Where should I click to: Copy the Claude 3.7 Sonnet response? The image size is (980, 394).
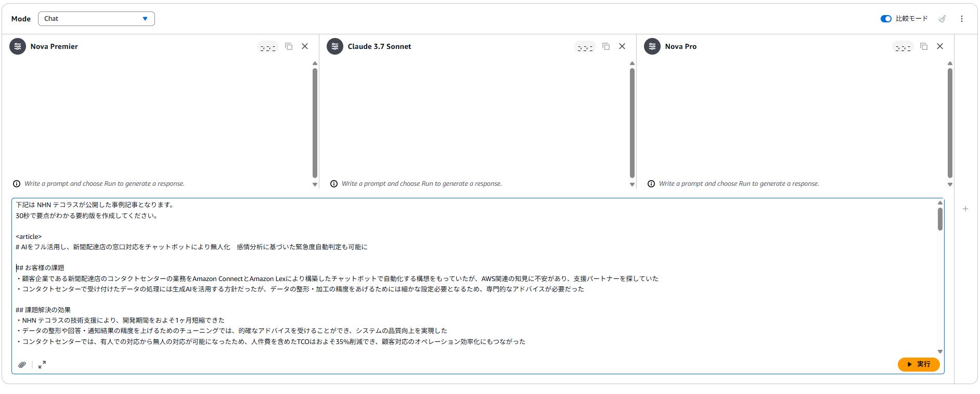click(606, 46)
